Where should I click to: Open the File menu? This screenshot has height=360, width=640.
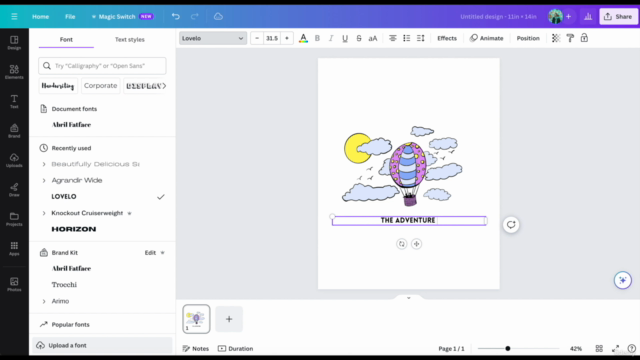pos(70,16)
